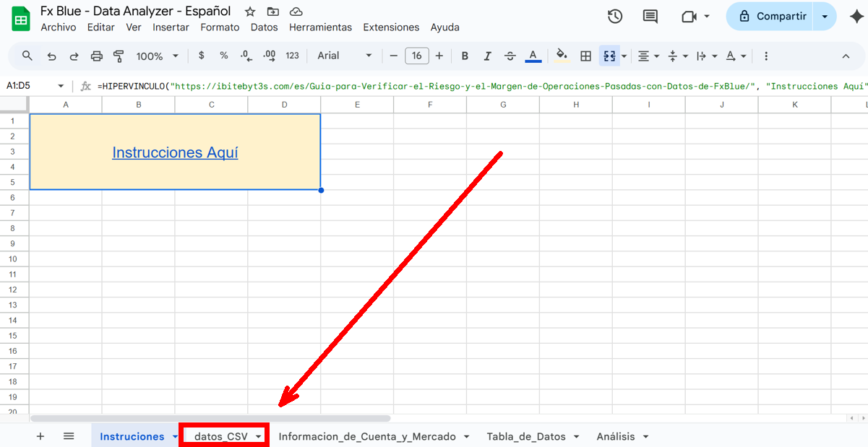Open the Datos menu
The image size is (868, 447).
[264, 27]
